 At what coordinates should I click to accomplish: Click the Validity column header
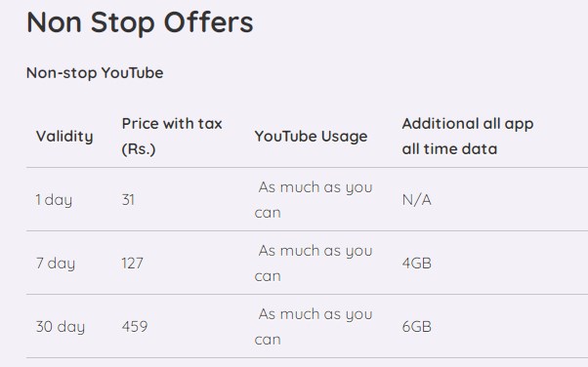(64, 136)
